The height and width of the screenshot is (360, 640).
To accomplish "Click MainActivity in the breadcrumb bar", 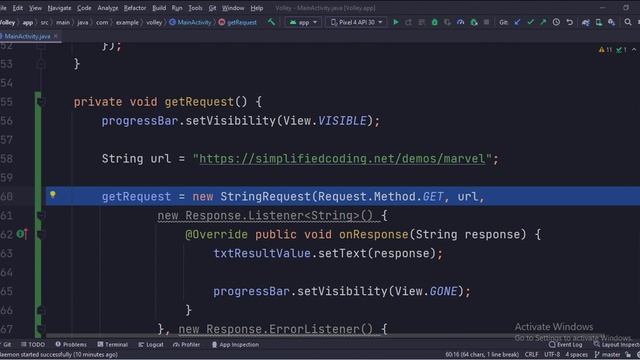I will (x=190, y=22).
